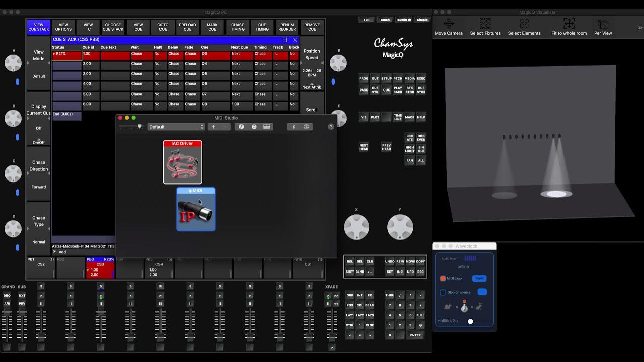Screen dimensions: 644x362
Task: Open Bluetooth configuration in MIDI Studio
Action: (294, 127)
